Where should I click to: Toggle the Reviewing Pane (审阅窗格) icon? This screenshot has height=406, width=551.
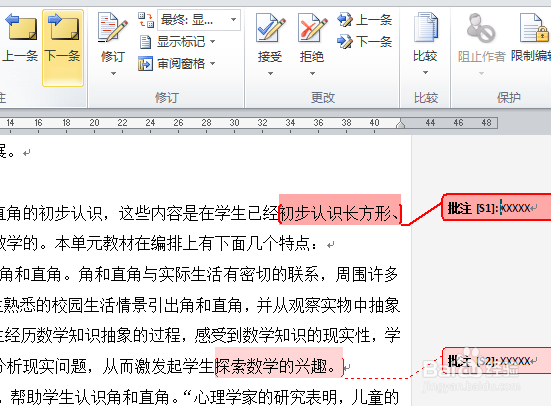point(145,64)
